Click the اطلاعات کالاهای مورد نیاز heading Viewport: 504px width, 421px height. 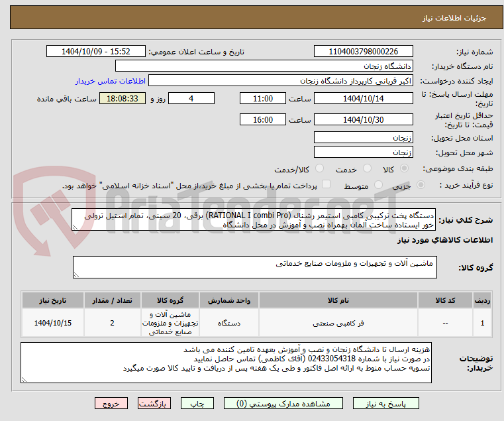[445, 240]
